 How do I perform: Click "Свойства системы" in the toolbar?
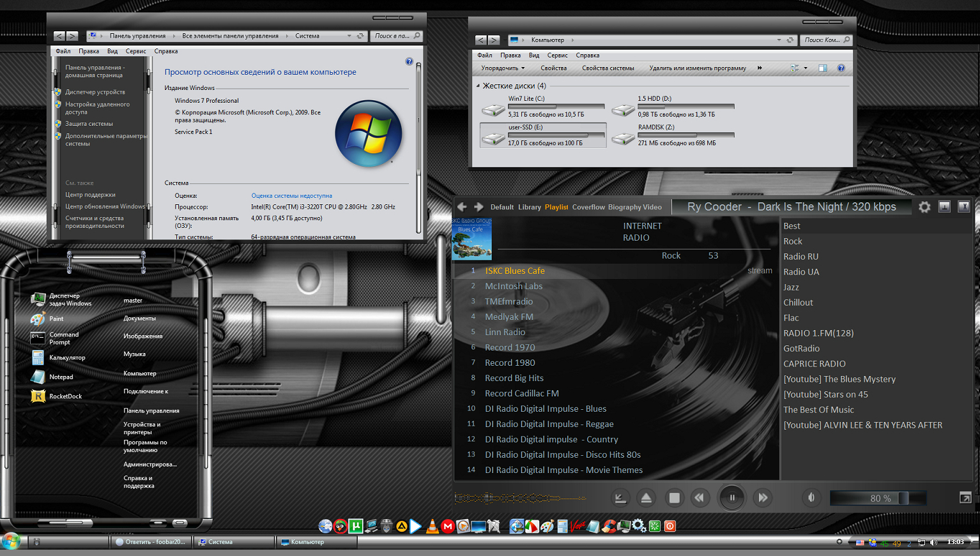[x=608, y=68]
